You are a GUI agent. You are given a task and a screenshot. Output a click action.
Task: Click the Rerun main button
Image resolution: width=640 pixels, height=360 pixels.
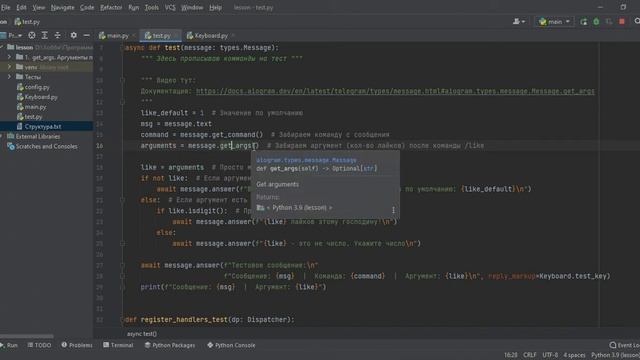[584, 22]
